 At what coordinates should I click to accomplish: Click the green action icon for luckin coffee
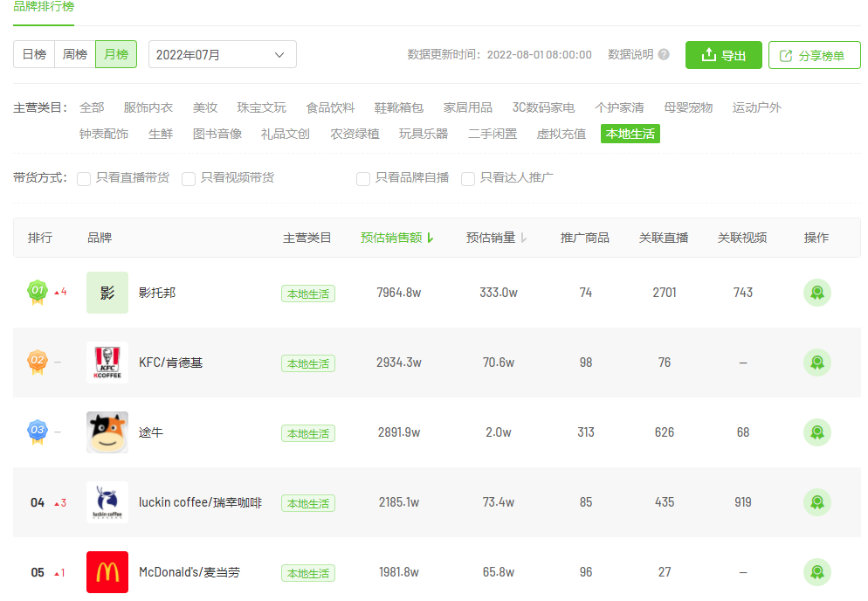(x=817, y=501)
